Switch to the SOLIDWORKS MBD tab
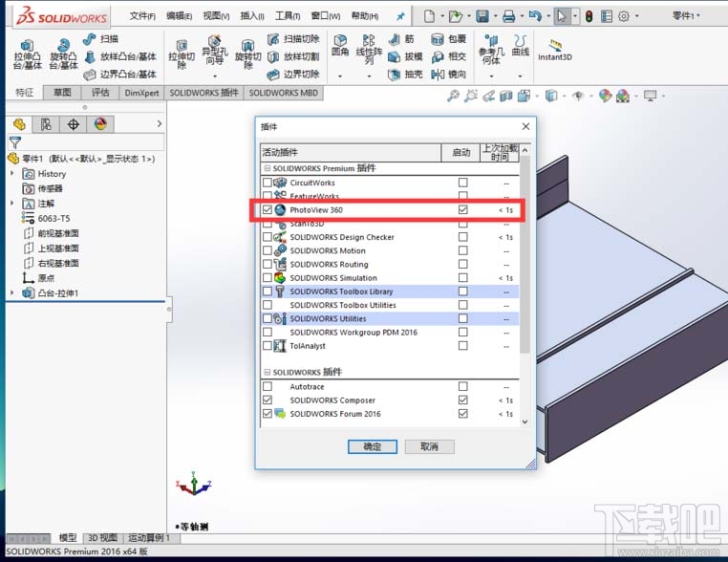 [x=283, y=93]
